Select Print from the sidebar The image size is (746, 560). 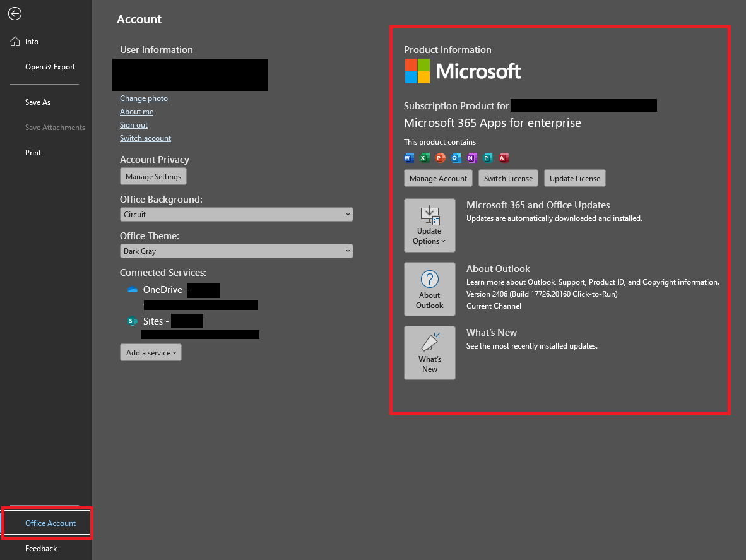point(33,152)
